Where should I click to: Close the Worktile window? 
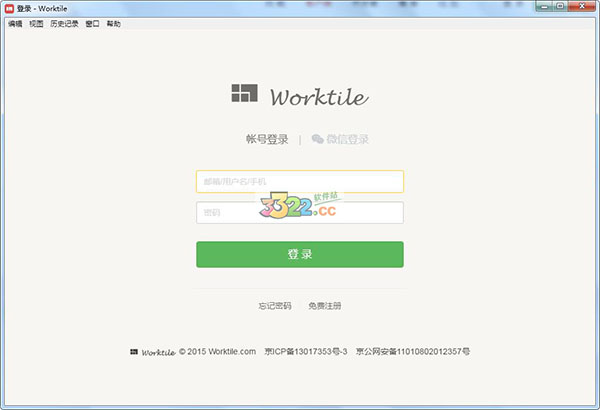point(582,6)
